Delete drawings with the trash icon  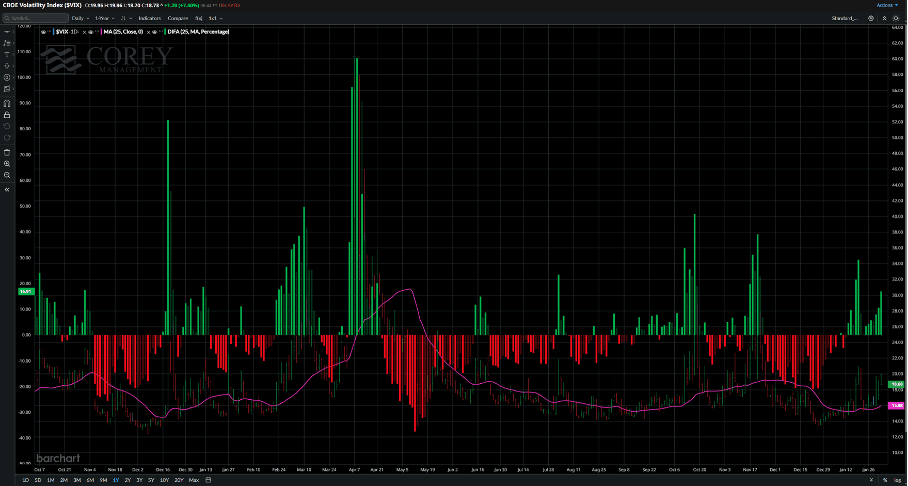(7, 152)
